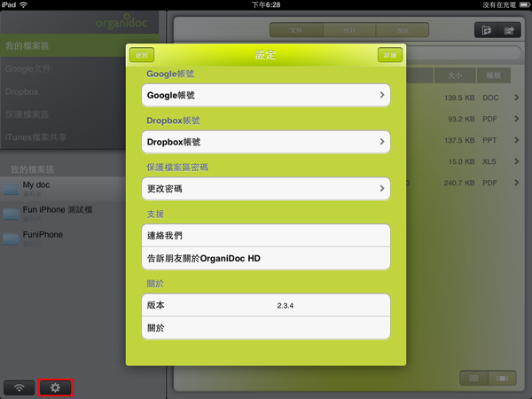Tap the Wi-Fi signal icon in status bar
The height and width of the screenshot is (399, 532).
pyautogui.click(x=23, y=4)
